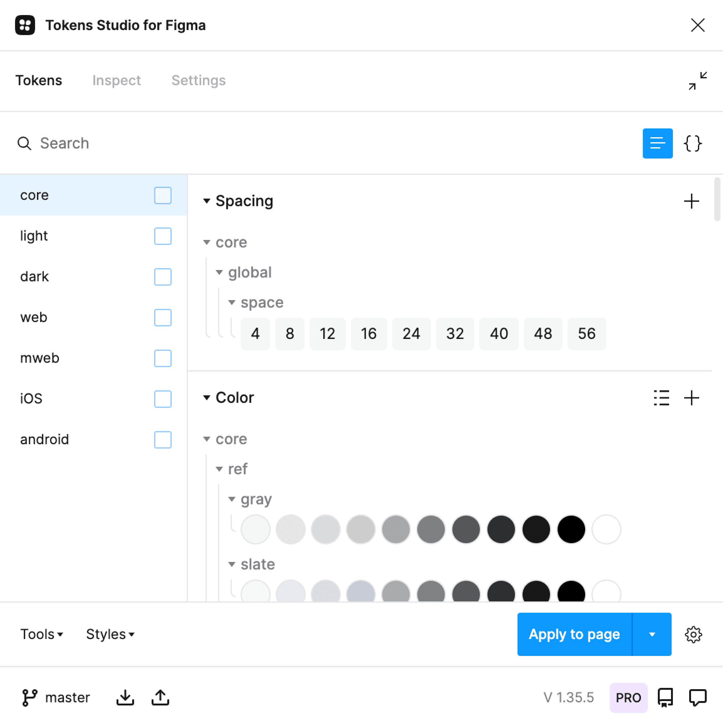Push tokens to remote icon

[160, 698]
